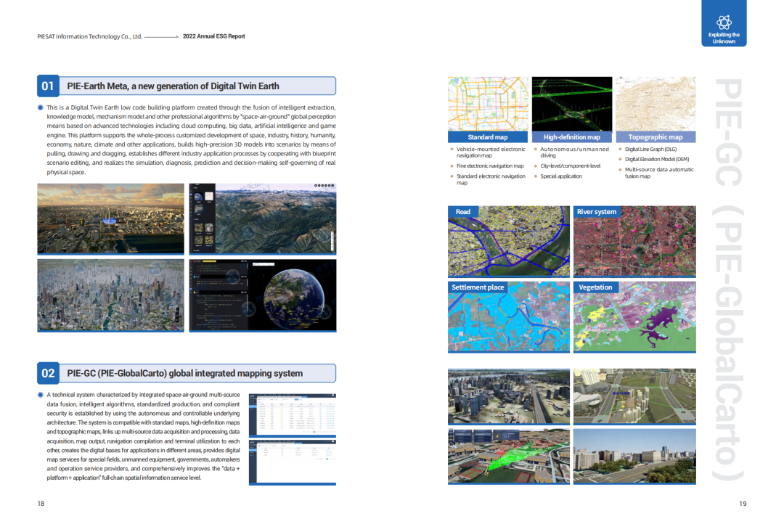Select the Topographic map tab label
The width and height of the screenshot is (784, 532).
[x=655, y=137]
